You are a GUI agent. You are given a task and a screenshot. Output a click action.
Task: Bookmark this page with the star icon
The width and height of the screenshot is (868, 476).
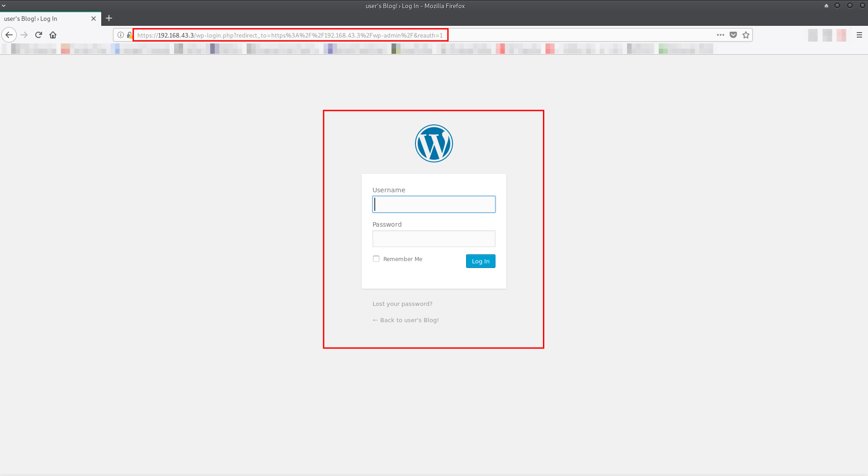pyautogui.click(x=746, y=35)
